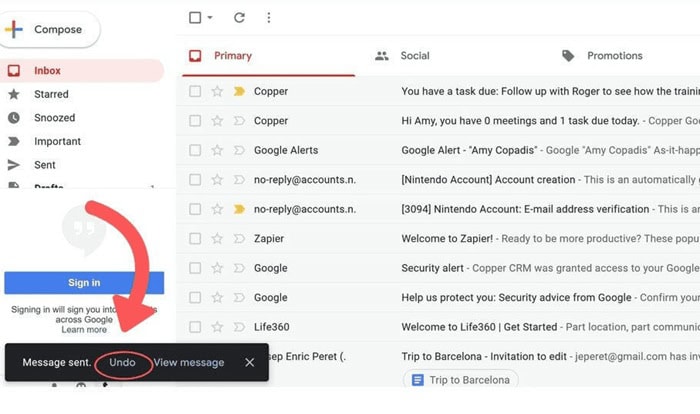Toggle importance marker on first Copper email
Viewport: 700px width, 414px height.
click(239, 92)
